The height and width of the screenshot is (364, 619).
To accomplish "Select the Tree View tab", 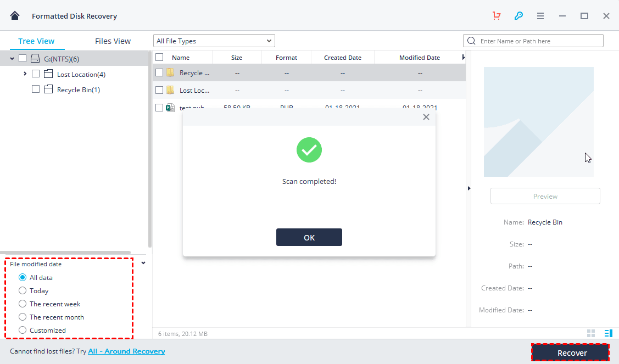I will pyautogui.click(x=36, y=41).
